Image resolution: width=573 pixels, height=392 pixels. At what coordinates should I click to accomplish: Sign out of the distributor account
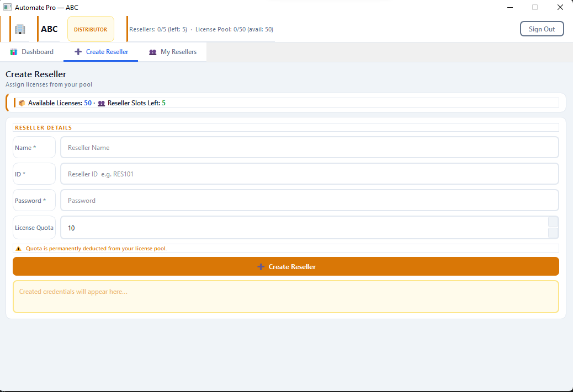click(542, 29)
